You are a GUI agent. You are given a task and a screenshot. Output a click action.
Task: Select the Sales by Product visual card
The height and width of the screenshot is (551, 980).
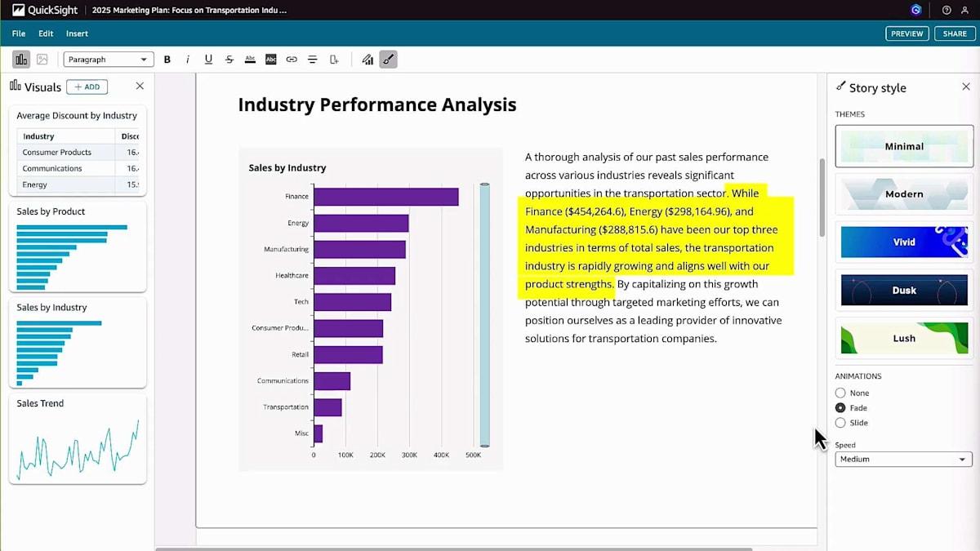(x=78, y=247)
